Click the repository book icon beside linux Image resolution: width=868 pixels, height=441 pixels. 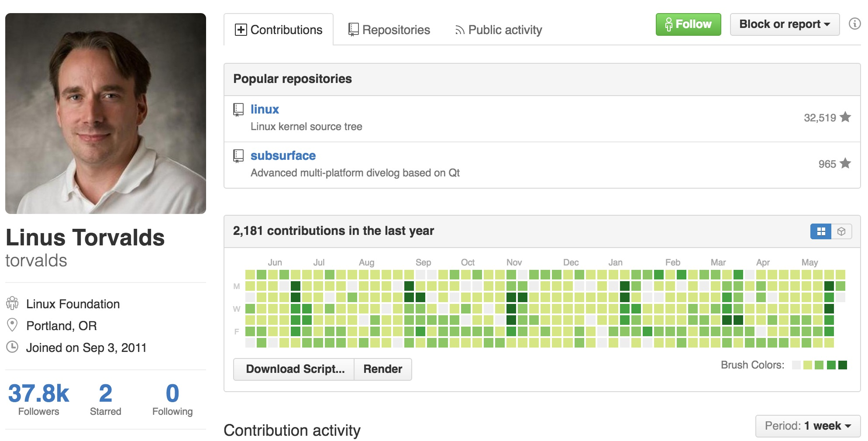point(238,110)
